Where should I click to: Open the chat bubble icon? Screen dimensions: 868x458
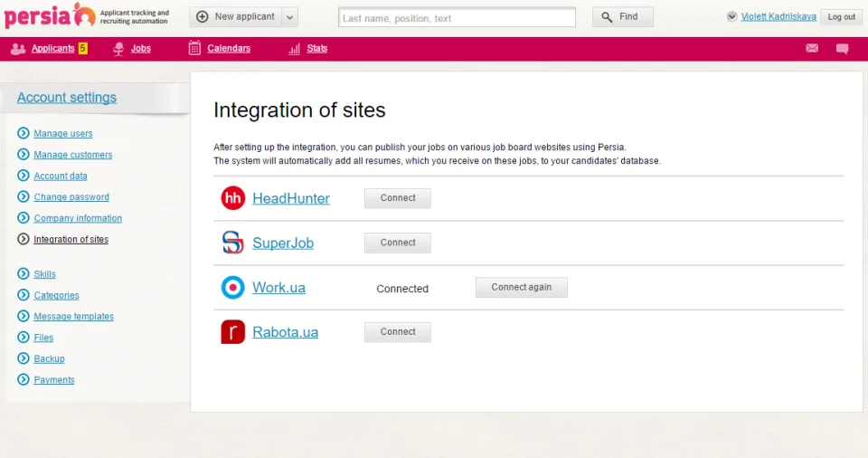click(x=842, y=49)
